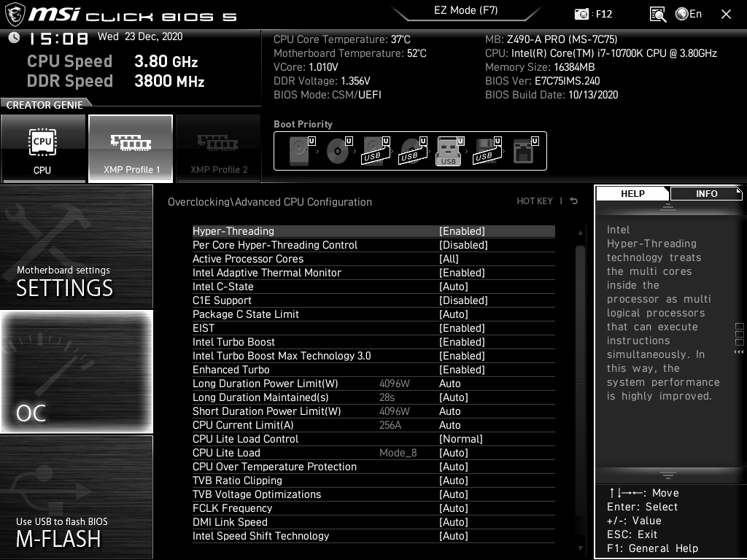Viewport: 747px width, 560px height.
Task: Click the CREATOR GENIE label
Action: click(44, 105)
